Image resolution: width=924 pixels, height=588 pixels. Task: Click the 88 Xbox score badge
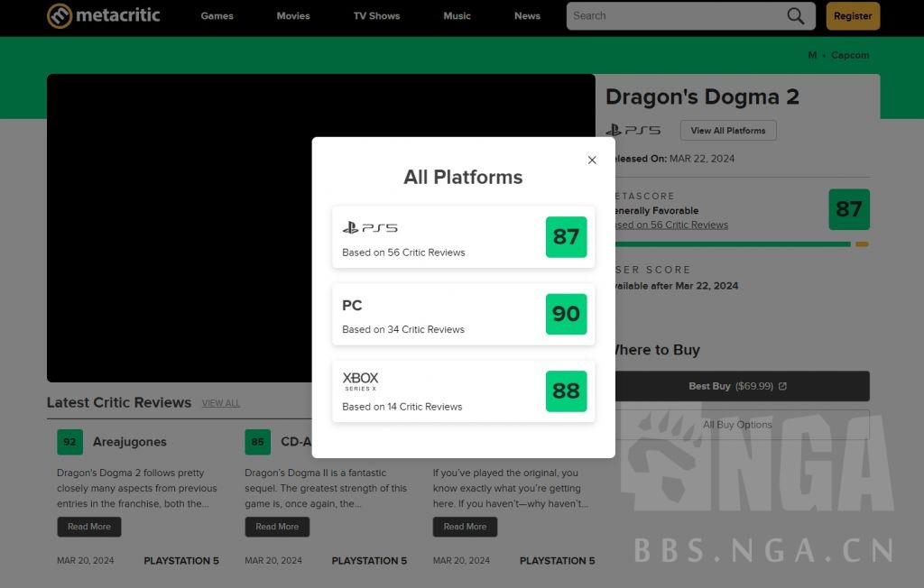pyautogui.click(x=566, y=391)
